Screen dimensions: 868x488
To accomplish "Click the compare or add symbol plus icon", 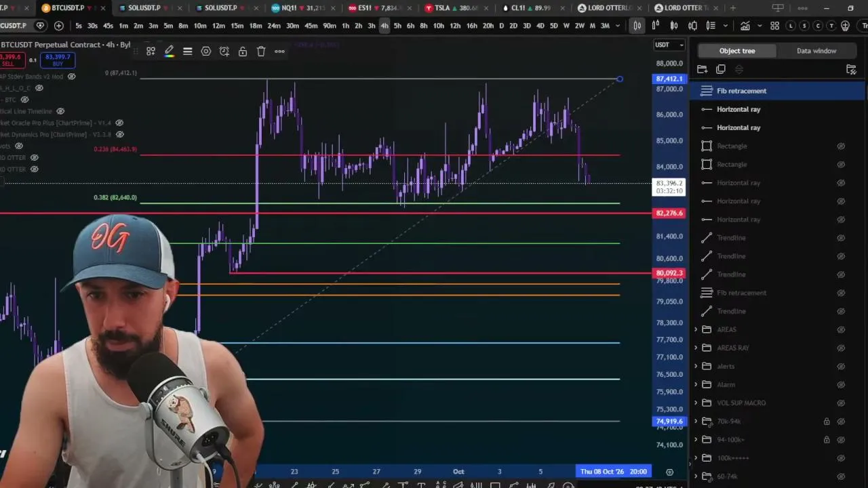I will 59,26.
